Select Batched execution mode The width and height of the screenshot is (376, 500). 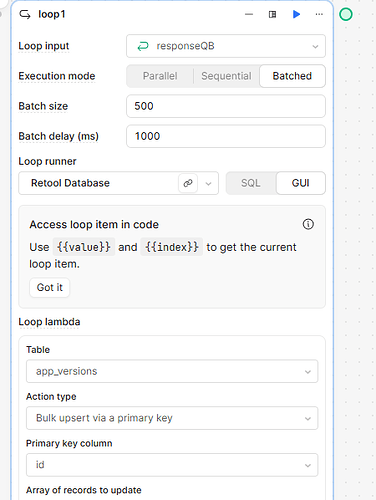[x=292, y=76]
